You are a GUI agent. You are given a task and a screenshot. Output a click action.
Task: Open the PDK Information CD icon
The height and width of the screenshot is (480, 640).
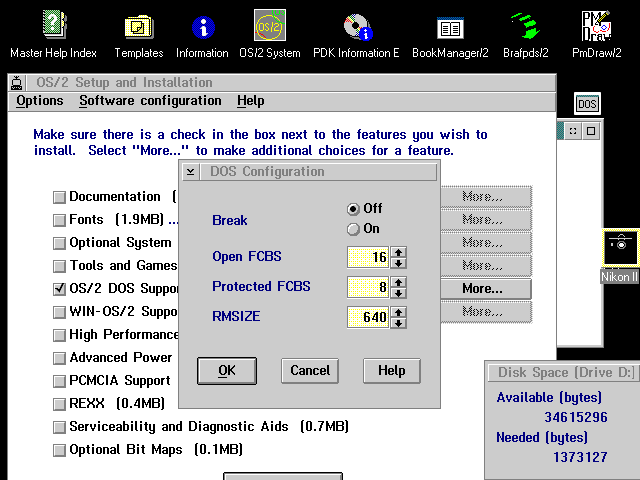(x=357, y=27)
